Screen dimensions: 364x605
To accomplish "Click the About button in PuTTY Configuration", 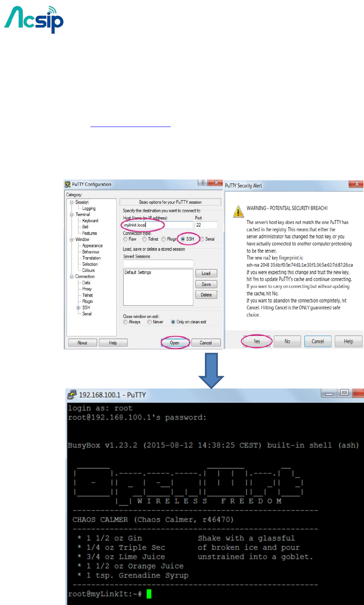I will (x=82, y=343).
